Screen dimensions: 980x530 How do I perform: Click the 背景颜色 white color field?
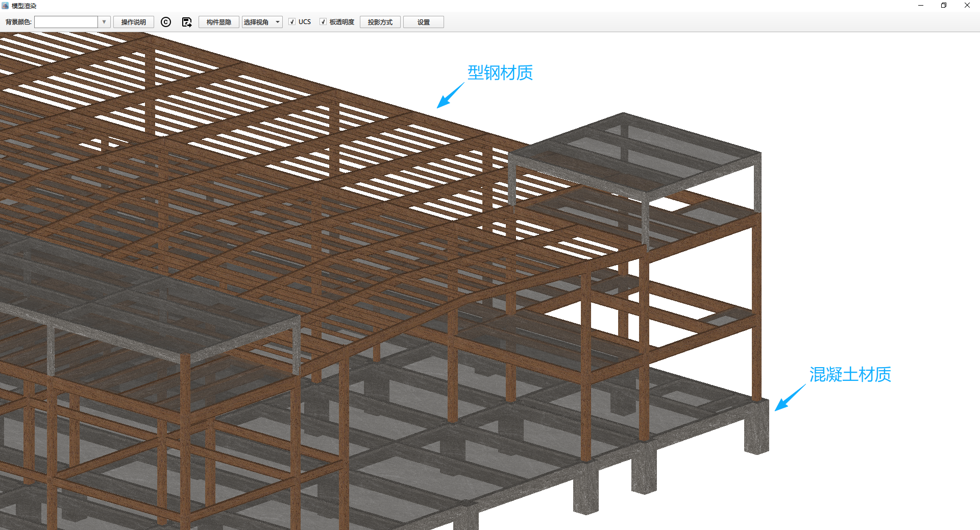click(66, 22)
